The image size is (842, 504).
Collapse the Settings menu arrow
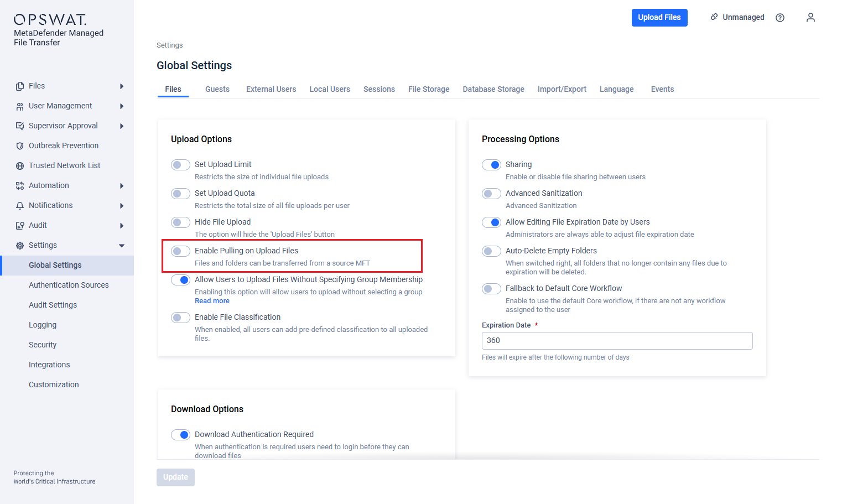pos(122,246)
